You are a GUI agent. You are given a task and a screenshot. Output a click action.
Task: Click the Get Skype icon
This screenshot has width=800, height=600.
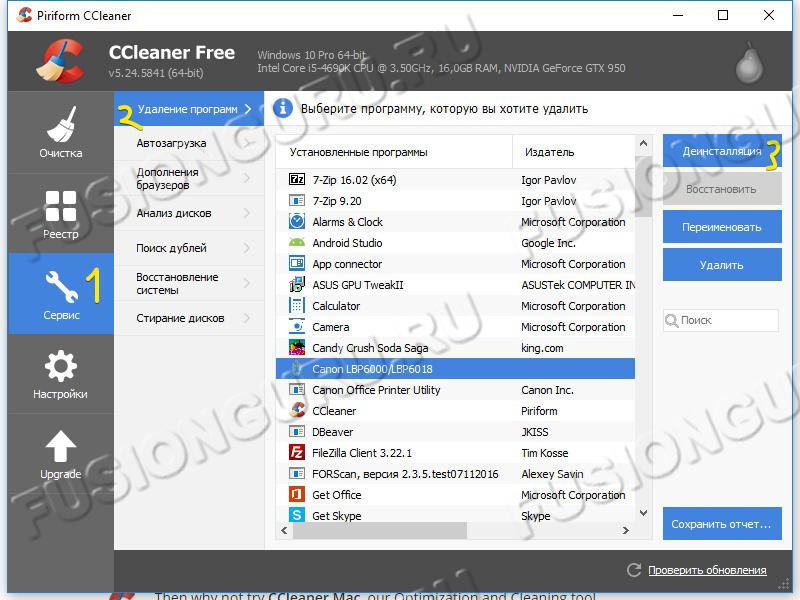click(x=297, y=514)
